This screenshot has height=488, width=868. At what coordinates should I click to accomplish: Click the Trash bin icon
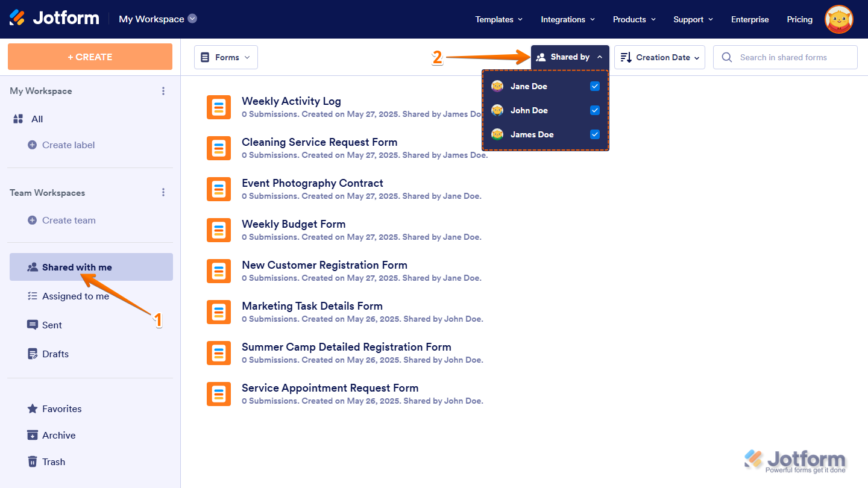pos(33,461)
